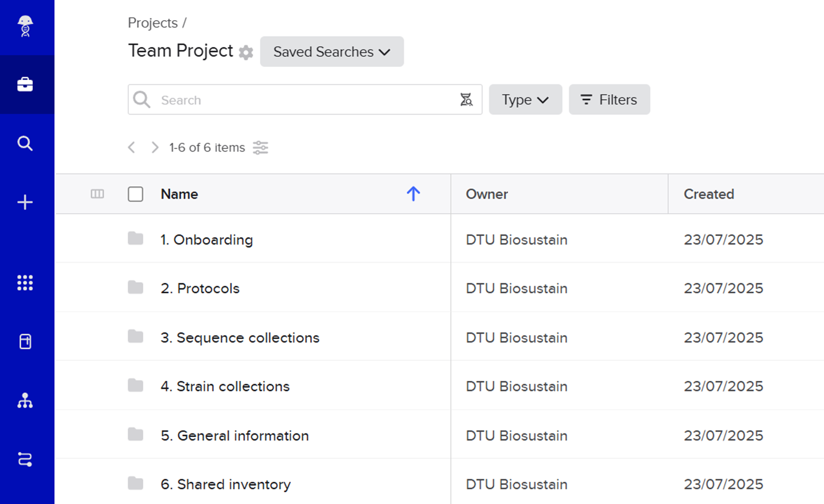Go to next page chevron arrow

click(154, 147)
